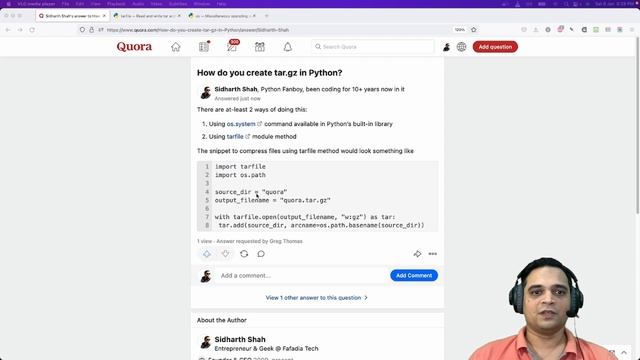The width and height of the screenshot is (640, 360).
Task: Click the padlock site info icon
Action: (x=91, y=30)
